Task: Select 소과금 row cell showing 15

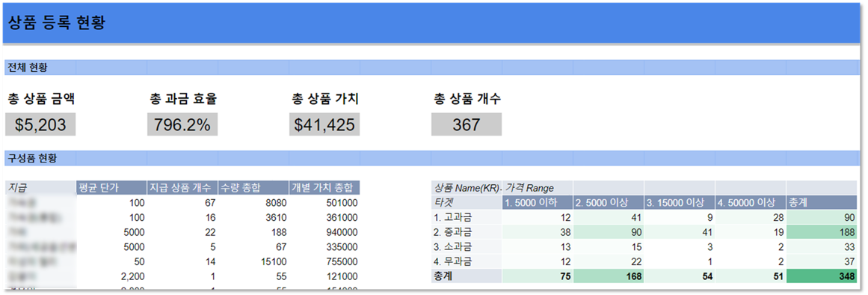Action: click(x=609, y=246)
